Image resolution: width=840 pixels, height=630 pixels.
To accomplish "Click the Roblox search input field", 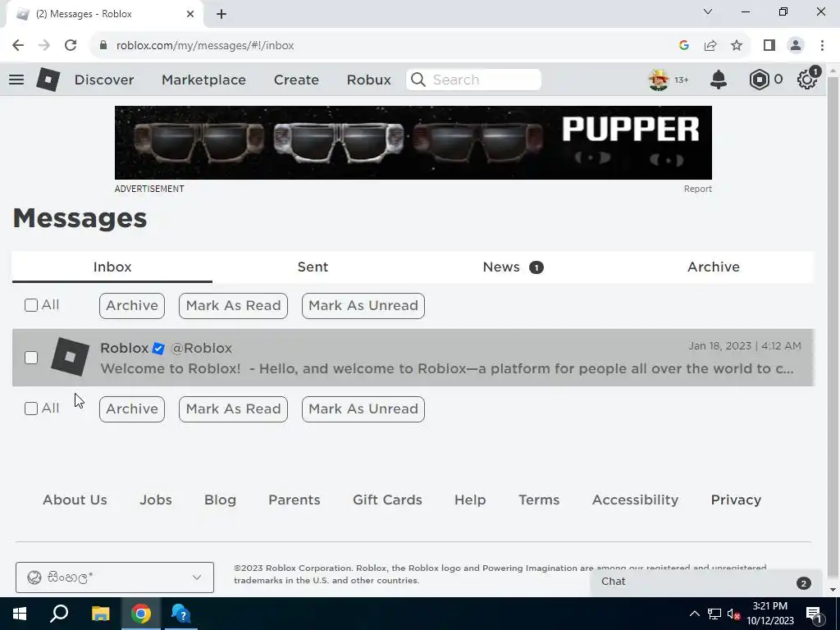I will (473, 80).
